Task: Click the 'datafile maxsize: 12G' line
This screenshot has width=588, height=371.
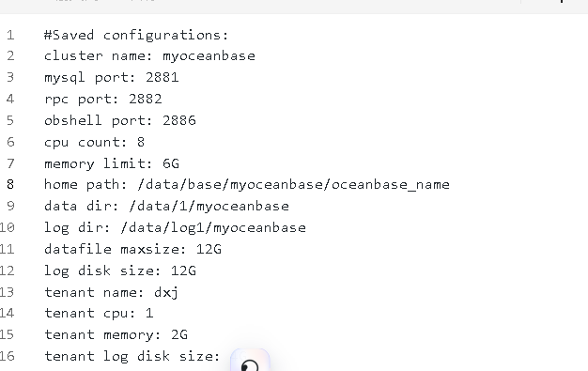Action: click(132, 249)
